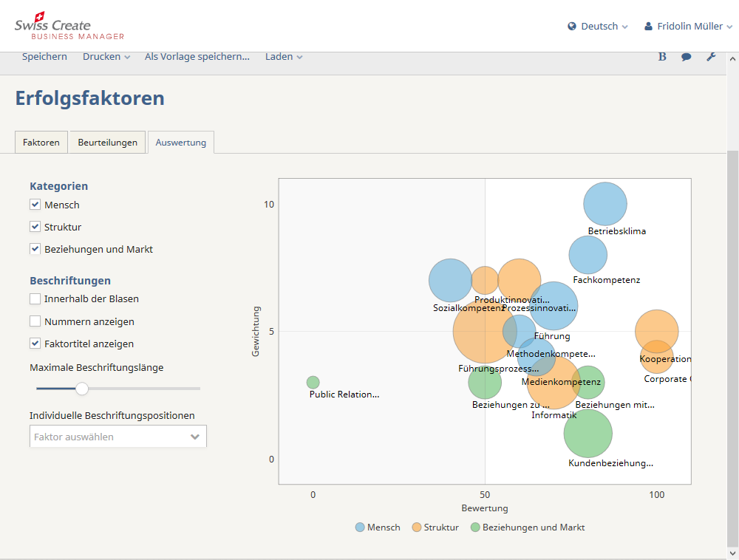This screenshot has width=739, height=560.
Task: Enable Innerhalb der Blasen checkbox
Action: pyautogui.click(x=35, y=299)
